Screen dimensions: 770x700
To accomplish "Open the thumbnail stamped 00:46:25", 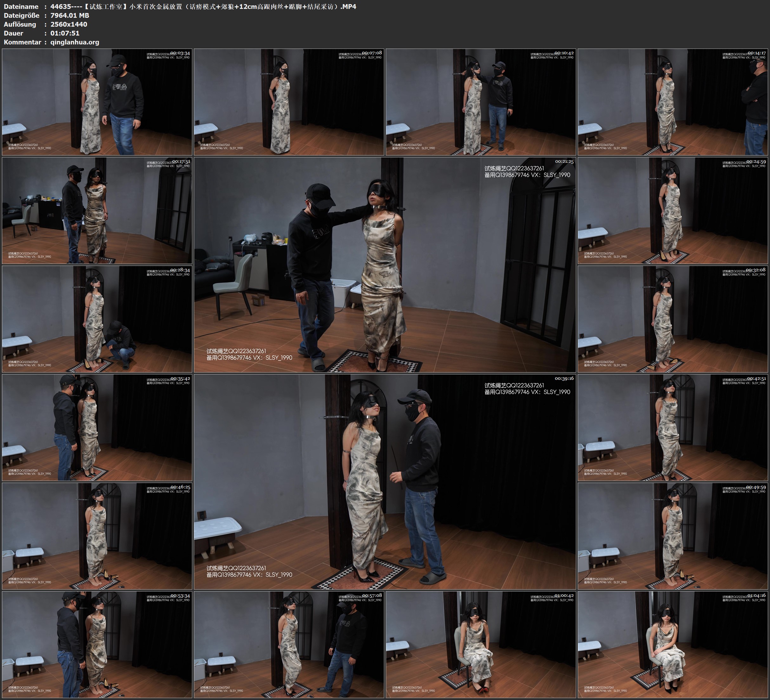I will tap(97, 536).
